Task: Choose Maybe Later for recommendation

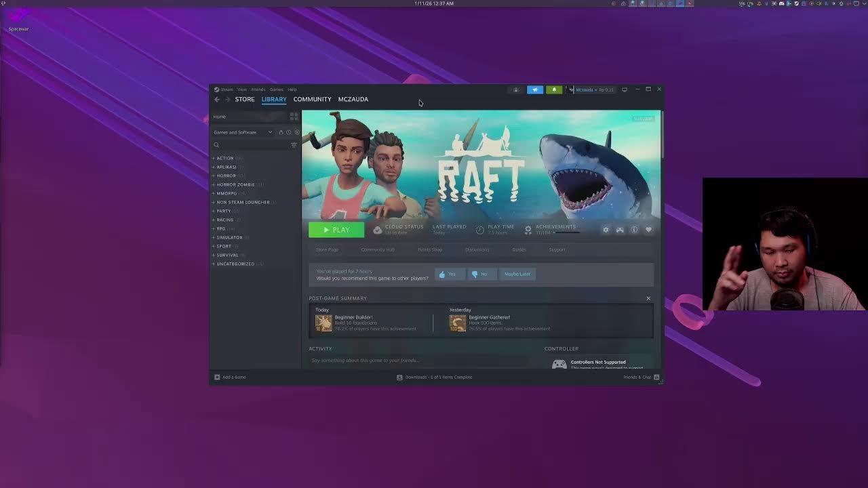Action: (517, 274)
